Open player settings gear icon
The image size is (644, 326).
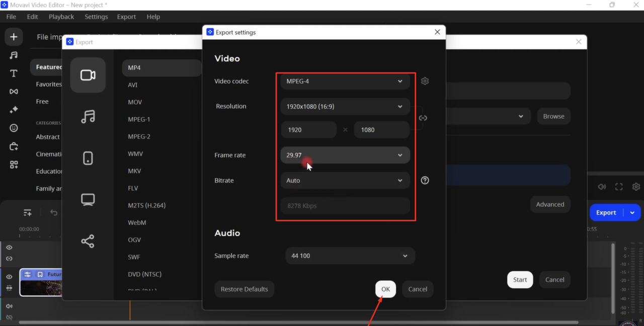(636, 187)
